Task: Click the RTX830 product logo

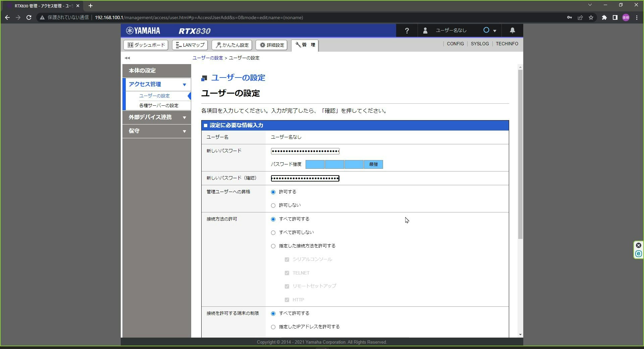Action: point(195,31)
